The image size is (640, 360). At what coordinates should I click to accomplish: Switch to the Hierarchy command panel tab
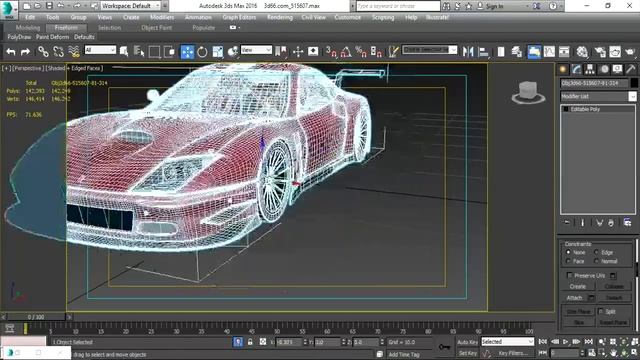[590, 69]
